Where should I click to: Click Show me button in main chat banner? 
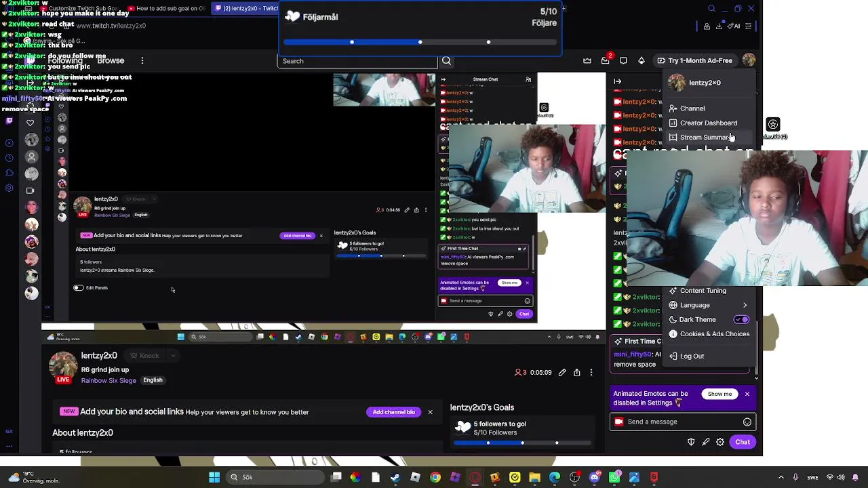pos(719,394)
